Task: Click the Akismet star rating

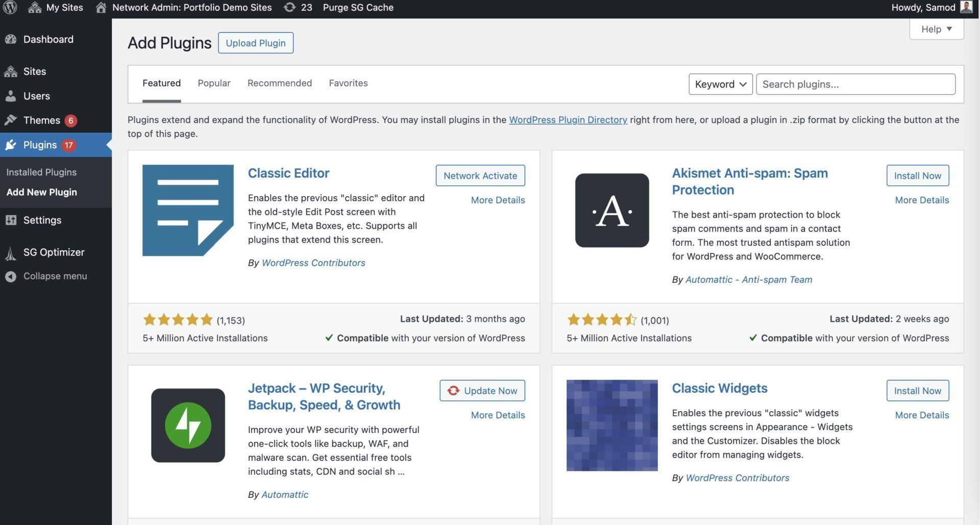Action: [602, 320]
